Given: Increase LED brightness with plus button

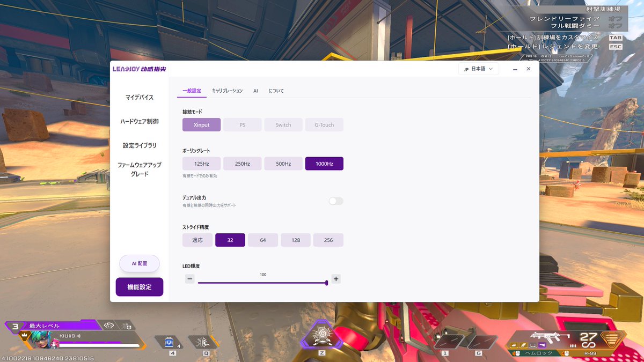Looking at the screenshot, I should 336,279.
